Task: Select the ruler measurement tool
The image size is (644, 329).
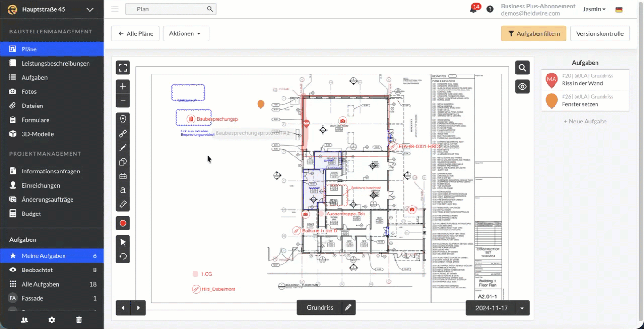Action: tap(123, 204)
